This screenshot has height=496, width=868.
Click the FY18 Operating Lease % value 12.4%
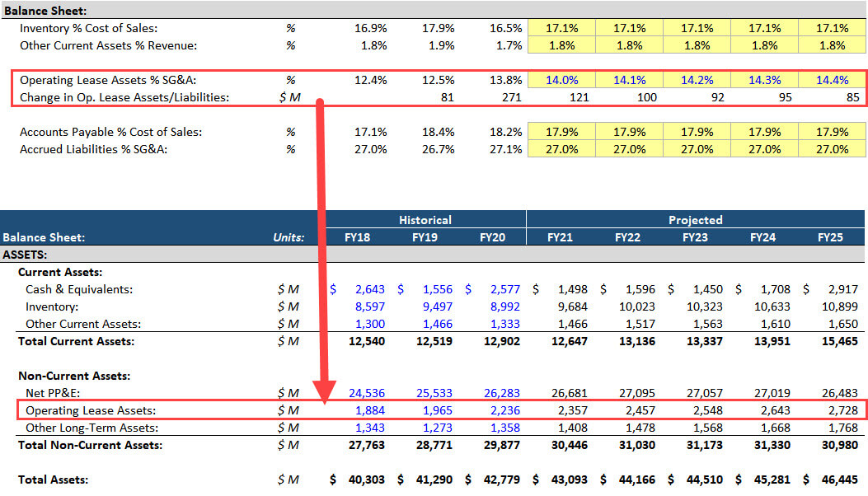click(370, 80)
